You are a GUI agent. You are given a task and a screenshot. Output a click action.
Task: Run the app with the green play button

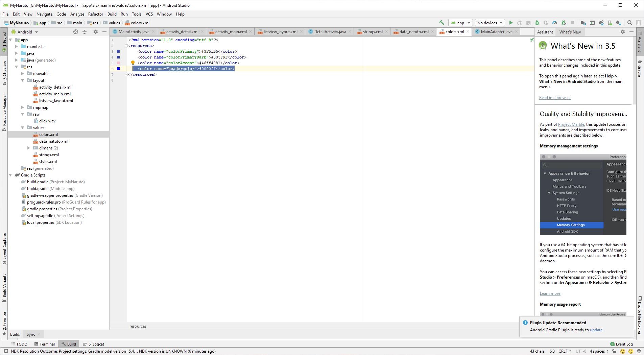pyautogui.click(x=511, y=23)
